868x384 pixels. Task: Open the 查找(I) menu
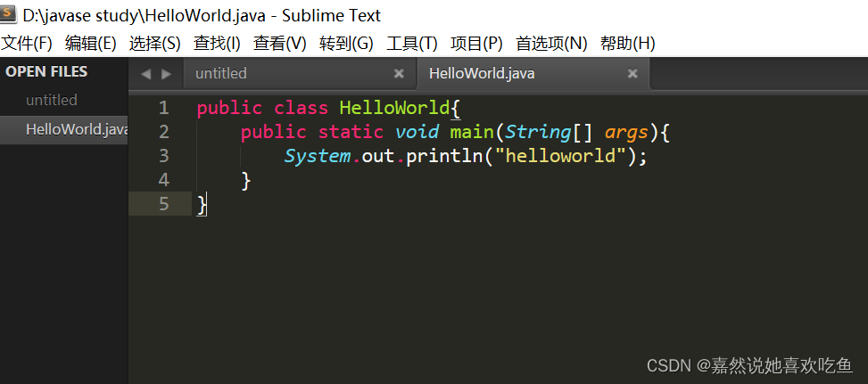(x=217, y=44)
